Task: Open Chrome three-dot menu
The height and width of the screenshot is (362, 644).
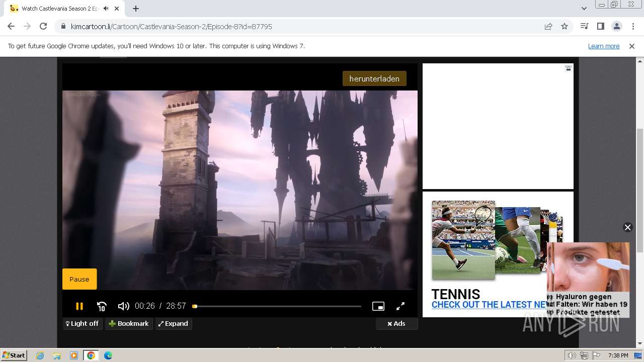Action: point(632,26)
